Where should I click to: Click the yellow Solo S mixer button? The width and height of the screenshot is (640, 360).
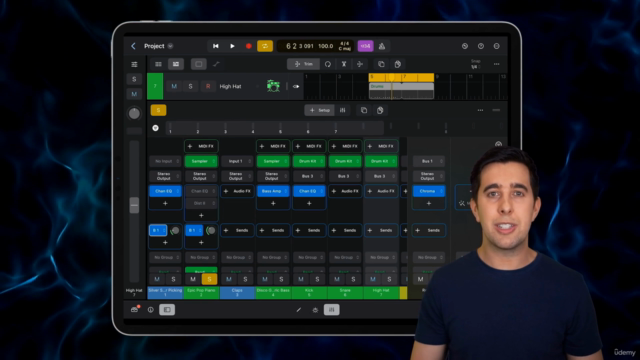click(x=158, y=110)
